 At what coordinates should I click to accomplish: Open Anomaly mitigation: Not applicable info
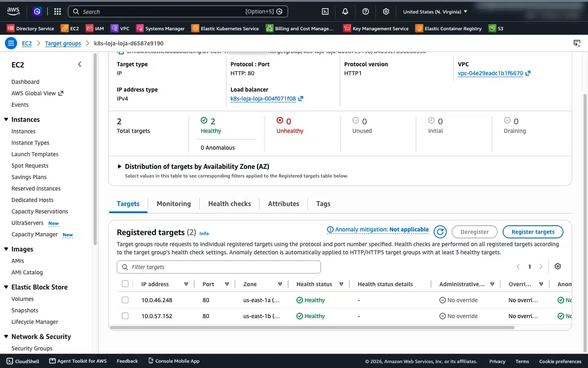(378, 229)
